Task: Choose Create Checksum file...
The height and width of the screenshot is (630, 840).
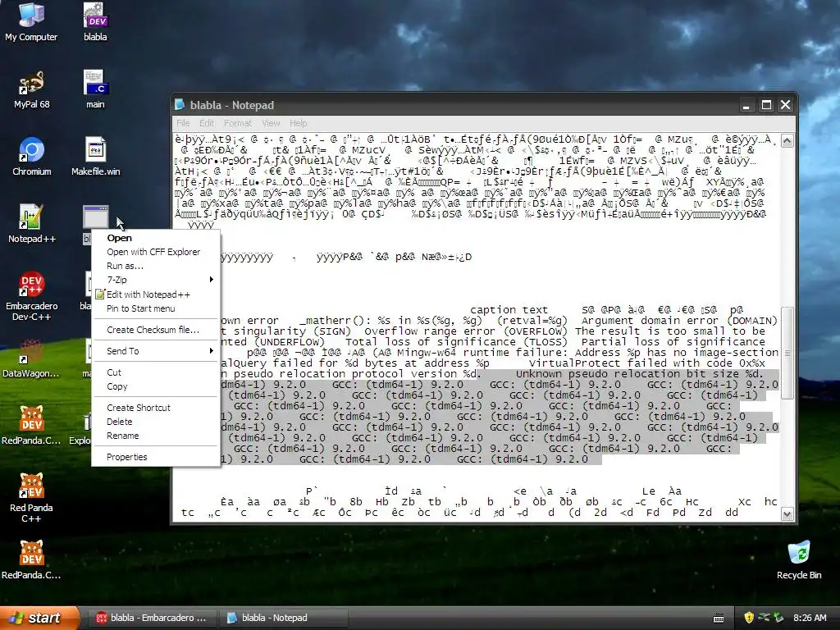Action: click(156, 330)
